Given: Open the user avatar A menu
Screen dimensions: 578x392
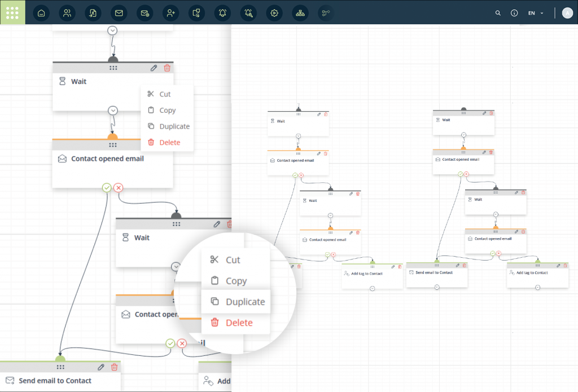Looking at the screenshot, I should coord(567,13).
